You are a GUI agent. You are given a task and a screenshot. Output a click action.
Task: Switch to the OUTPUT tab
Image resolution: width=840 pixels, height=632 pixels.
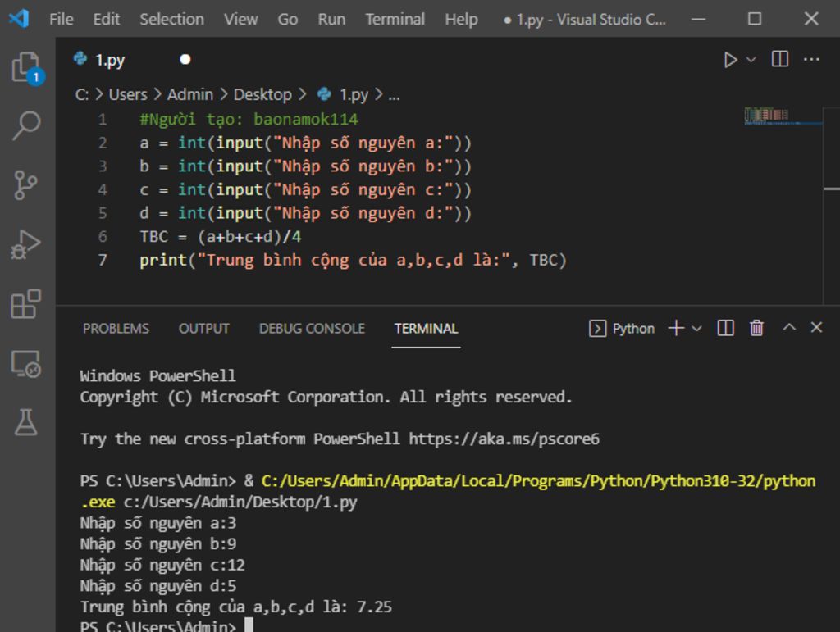coord(203,328)
